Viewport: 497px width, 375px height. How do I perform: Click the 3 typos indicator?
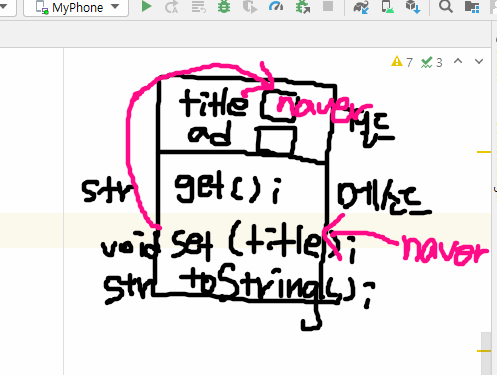tap(432, 62)
